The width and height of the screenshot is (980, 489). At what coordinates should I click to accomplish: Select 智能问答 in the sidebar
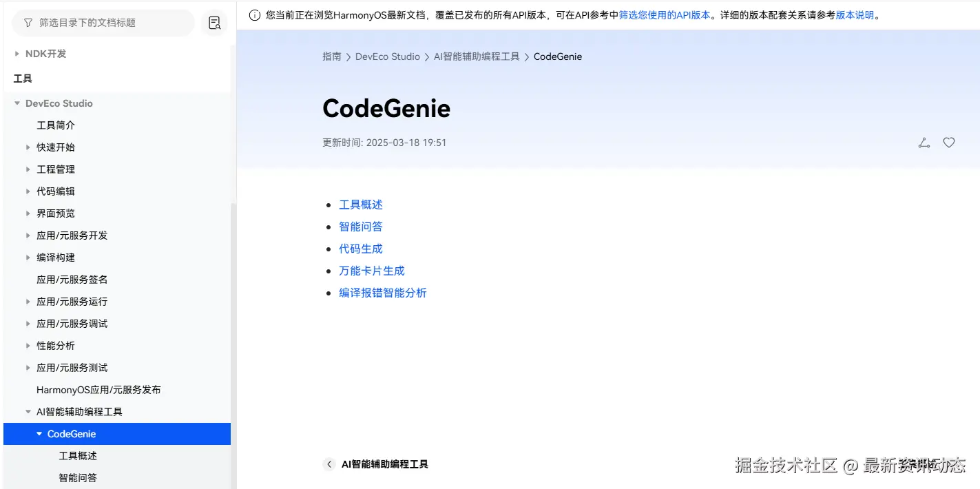pyautogui.click(x=78, y=477)
